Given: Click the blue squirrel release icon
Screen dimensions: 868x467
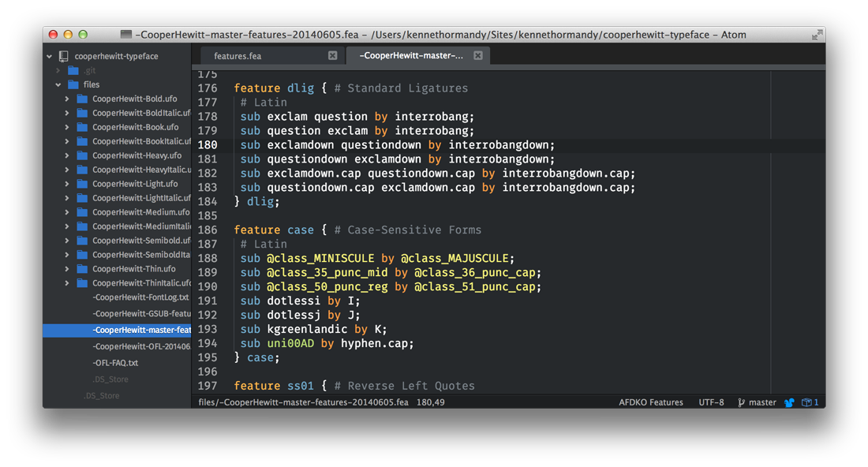Looking at the screenshot, I should click(x=789, y=403).
